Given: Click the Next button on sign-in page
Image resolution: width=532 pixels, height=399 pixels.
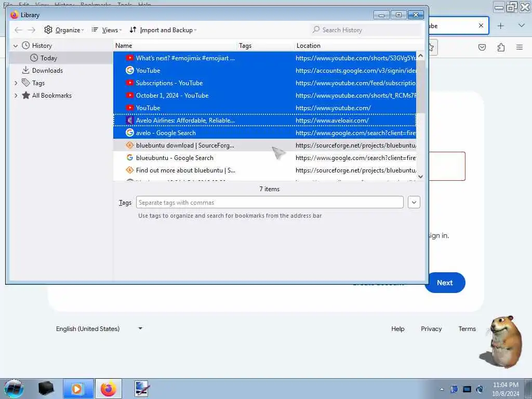Looking at the screenshot, I should [x=445, y=283].
